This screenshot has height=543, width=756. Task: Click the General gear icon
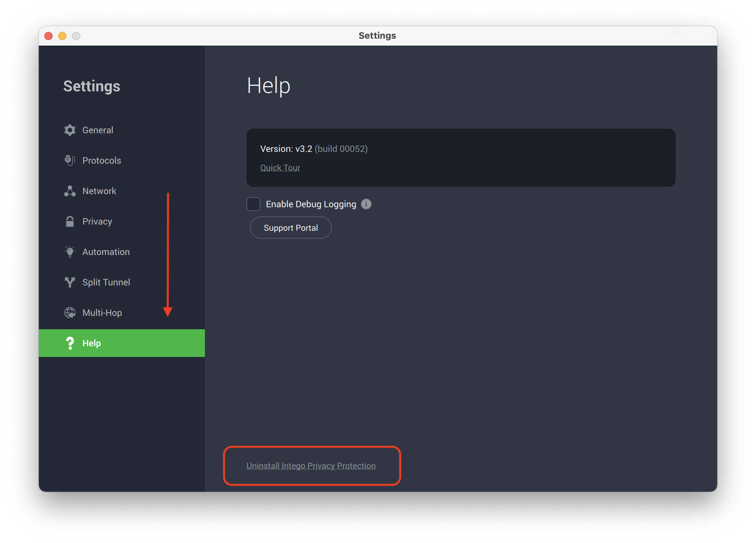70,130
